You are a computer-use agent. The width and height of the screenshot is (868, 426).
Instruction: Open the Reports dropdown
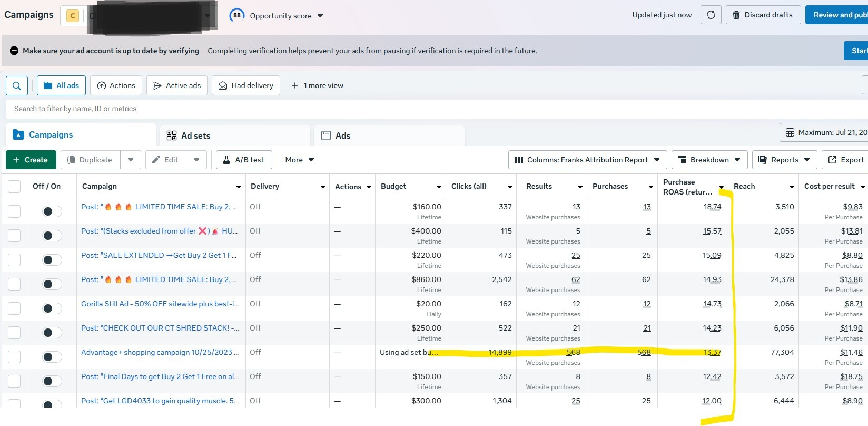[784, 160]
